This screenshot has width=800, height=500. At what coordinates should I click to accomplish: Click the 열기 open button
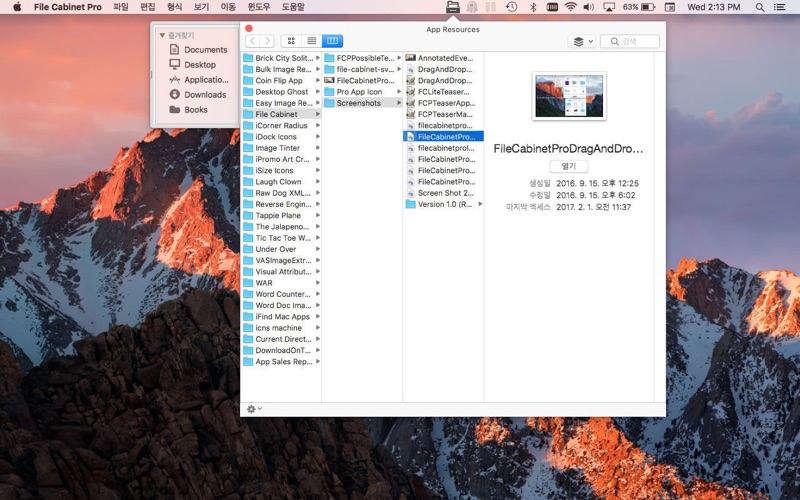pos(568,166)
